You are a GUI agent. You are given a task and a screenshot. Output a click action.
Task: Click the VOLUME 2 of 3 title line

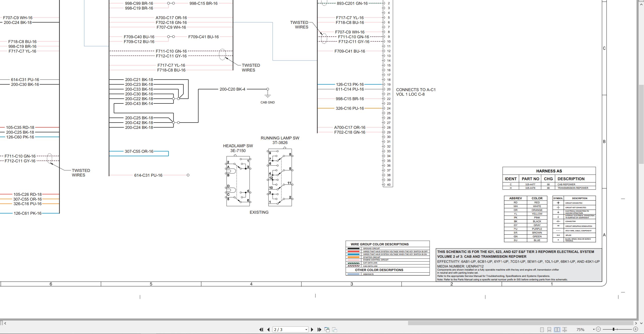tap(481, 256)
